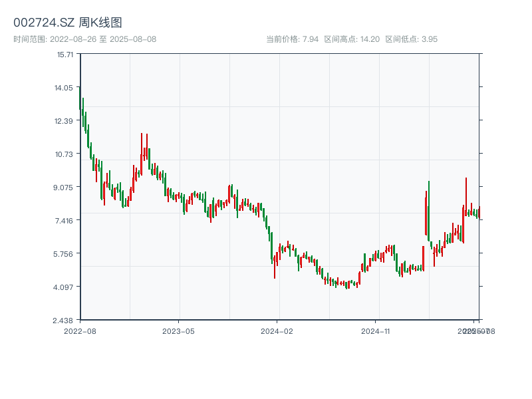Click the 5.756 y-axis label
This screenshot has width=532, height=399.
click(65, 253)
